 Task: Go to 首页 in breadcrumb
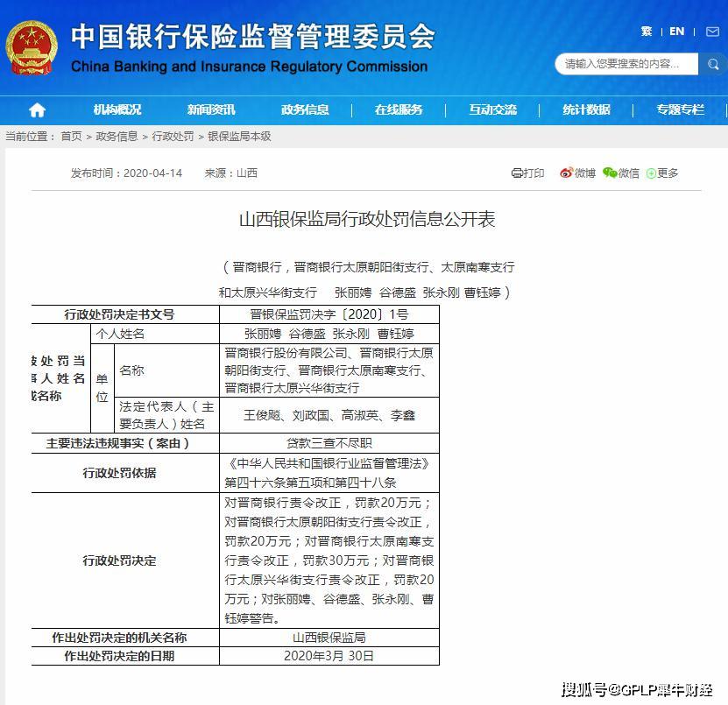(x=71, y=137)
